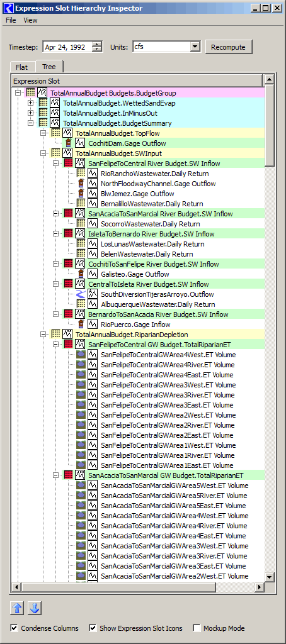The width and height of the screenshot is (286, 644).
Task: Open the View menu
Action: (30, 20)
